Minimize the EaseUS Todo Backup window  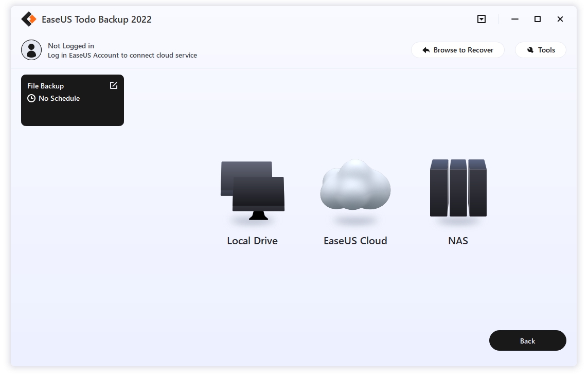[515, 19]
